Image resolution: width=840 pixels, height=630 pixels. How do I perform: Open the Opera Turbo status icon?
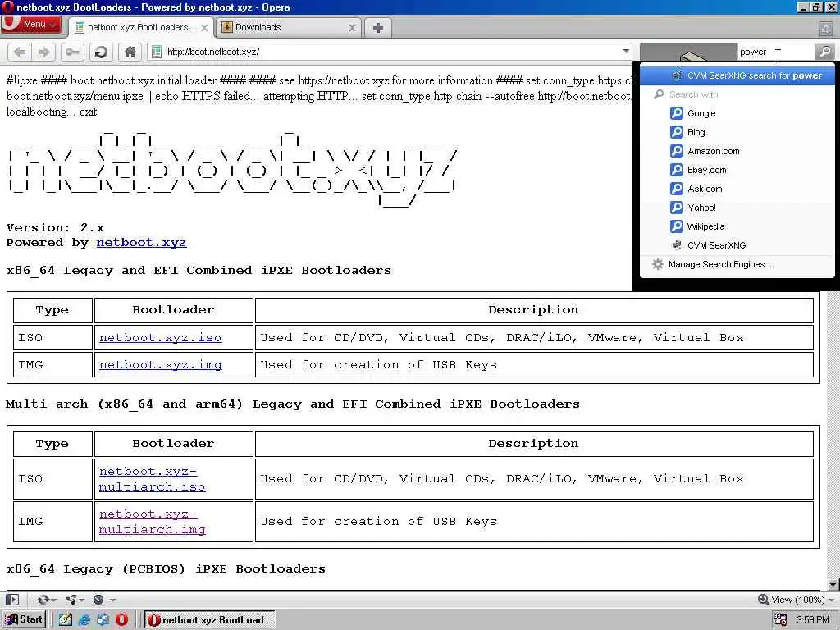point(98,600)
